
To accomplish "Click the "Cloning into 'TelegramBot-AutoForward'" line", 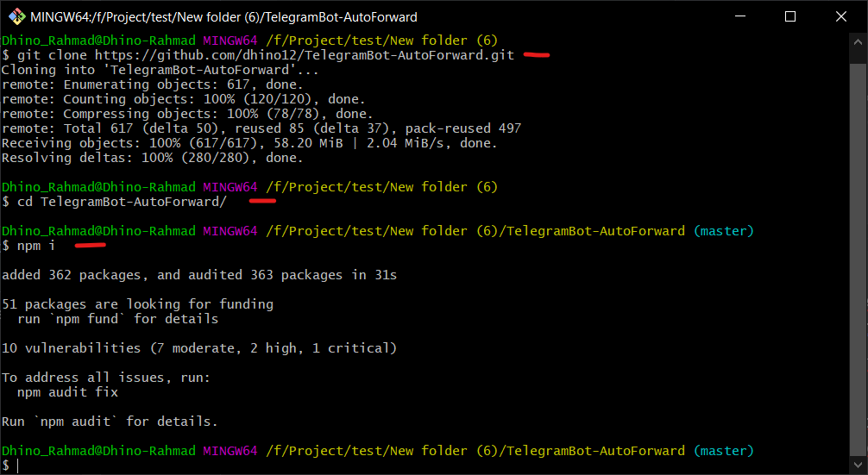I will 160,70.
